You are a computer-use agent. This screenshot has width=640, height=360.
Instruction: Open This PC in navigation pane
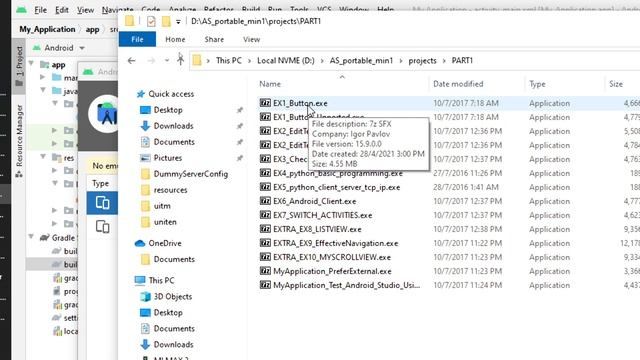click(x=161, y=280)
